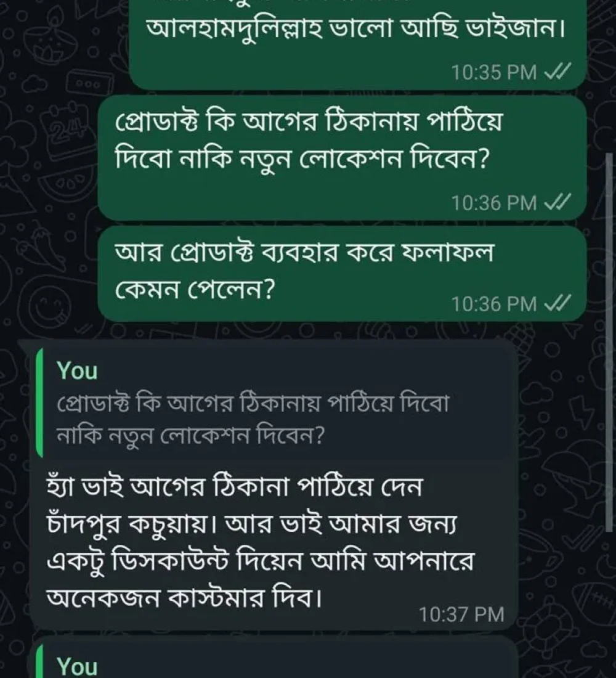The height and width of the screenshot is (678, 616).
Task: Click the green accent bar of the quoted reply
Action: tap(39, 404)
